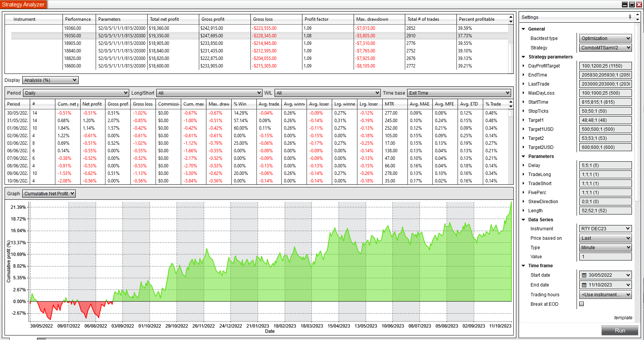This screenshot has height=340, width=644.
Task: Click the End date calendar icon
Action: 584,285
